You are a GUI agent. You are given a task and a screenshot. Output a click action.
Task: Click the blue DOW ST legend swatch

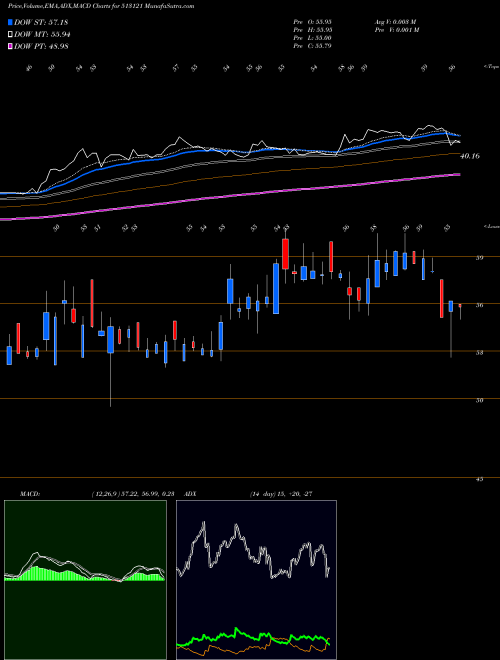click(11, 22)
